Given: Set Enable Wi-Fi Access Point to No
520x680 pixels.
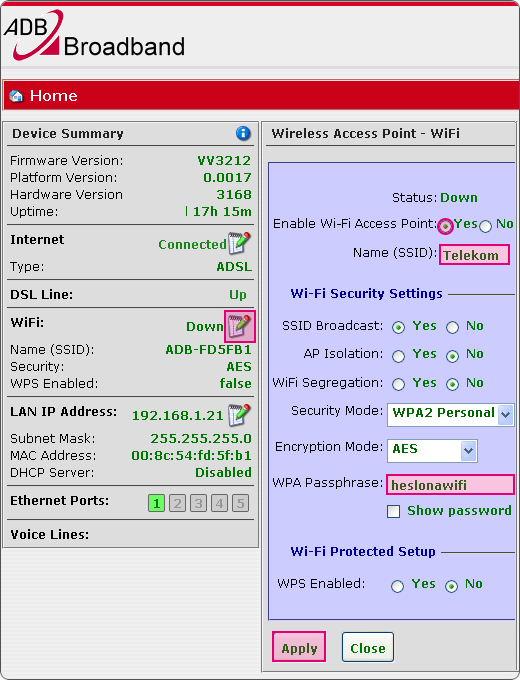Looking at the screenshot, I should click(x=485, y=226).
